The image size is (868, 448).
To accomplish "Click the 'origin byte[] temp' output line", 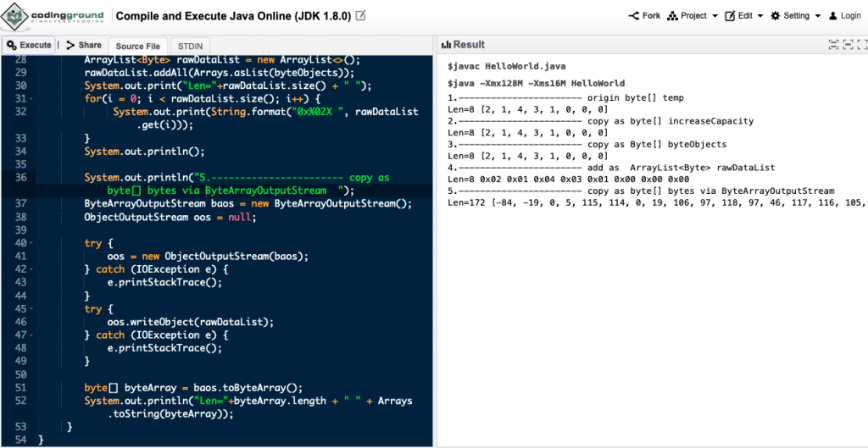I will click(565, 98).
